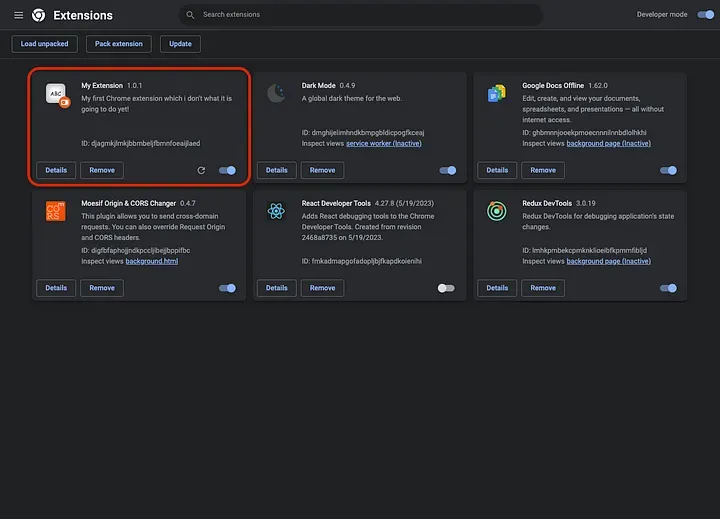720x519 pixels.
Task: Click the My Extension name text
Action: tap(102, 85)
